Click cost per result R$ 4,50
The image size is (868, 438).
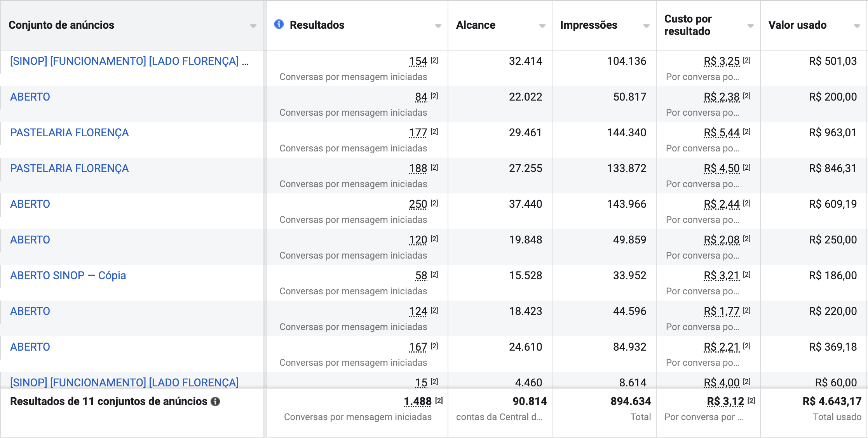pos(722,169)
